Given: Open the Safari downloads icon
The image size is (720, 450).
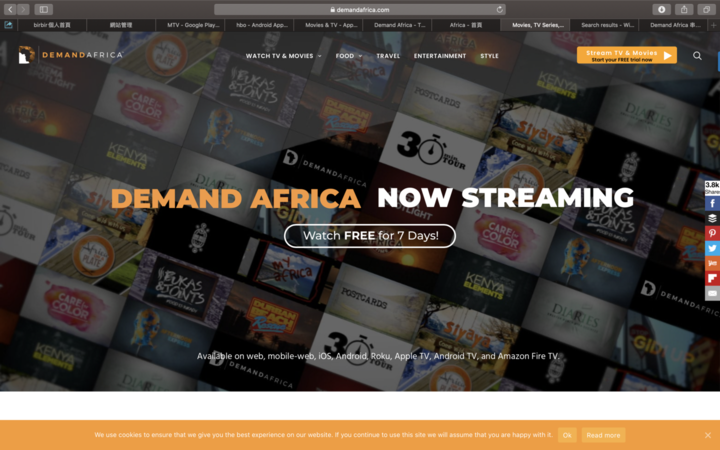Looking at the screenshot, I should (661, 9).
